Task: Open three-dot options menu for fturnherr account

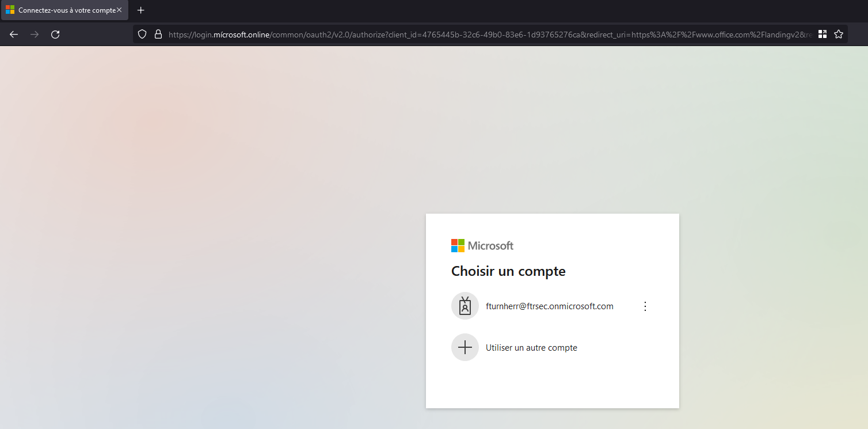Action: [645, 306]
